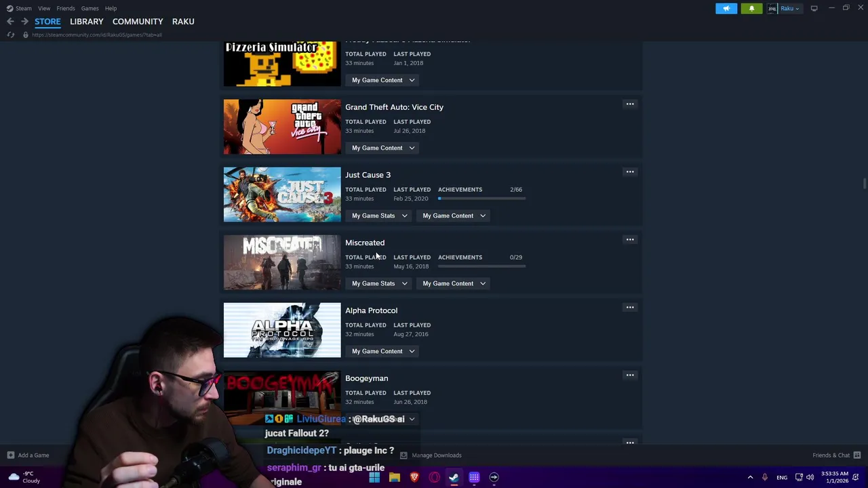Open Manage Downloads

point(431,455)
